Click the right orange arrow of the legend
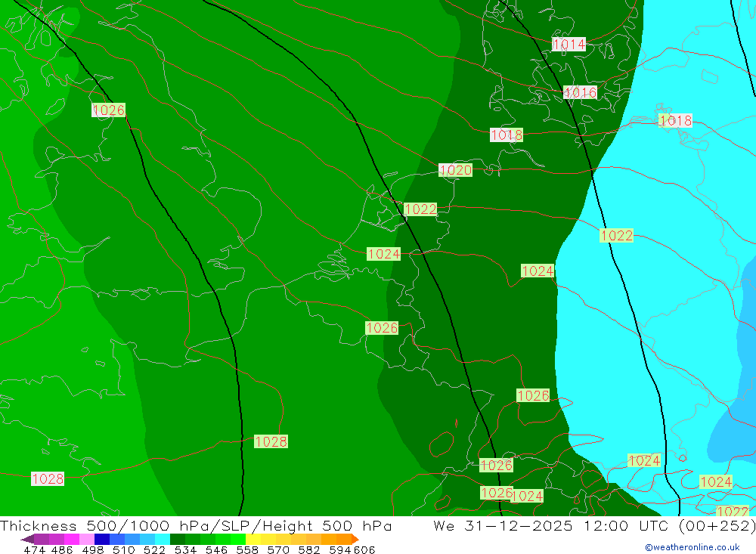The height and width of the screenshot is (554, 756). 355,539
